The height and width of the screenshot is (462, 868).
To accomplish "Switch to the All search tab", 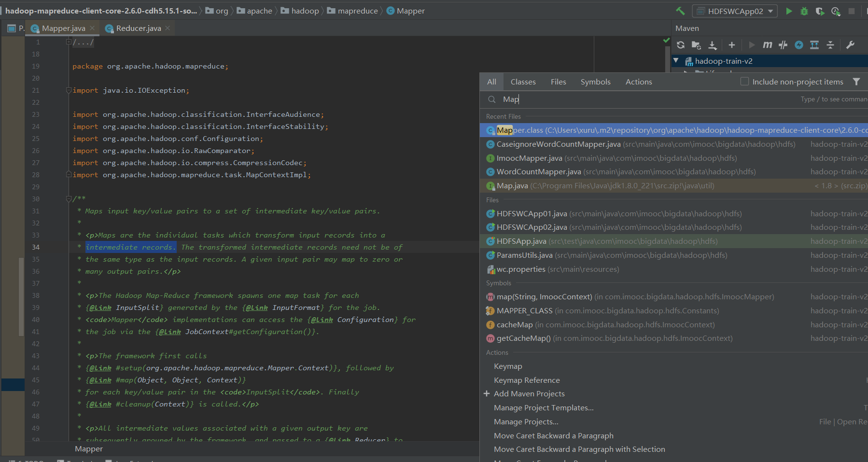I will [491, 82].
